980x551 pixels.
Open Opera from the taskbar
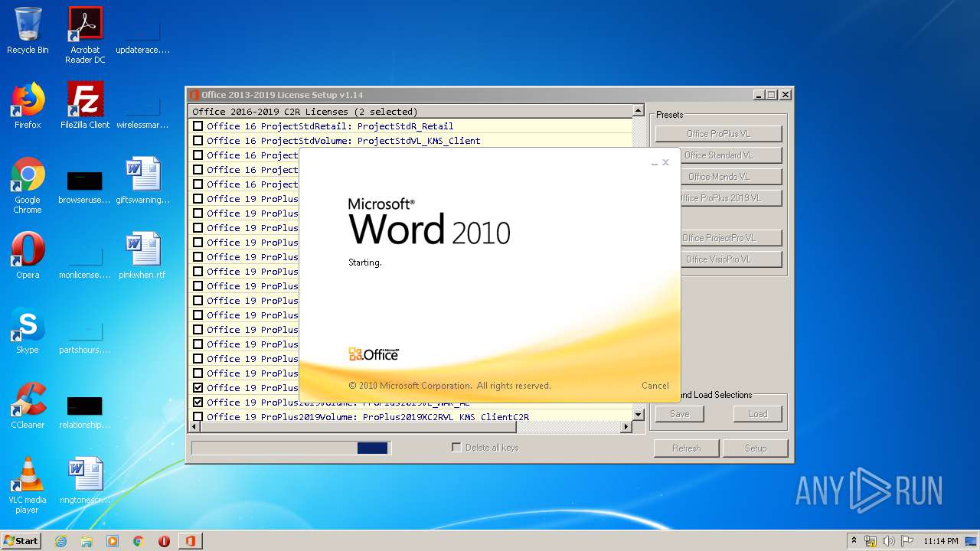tap(164, 541)
